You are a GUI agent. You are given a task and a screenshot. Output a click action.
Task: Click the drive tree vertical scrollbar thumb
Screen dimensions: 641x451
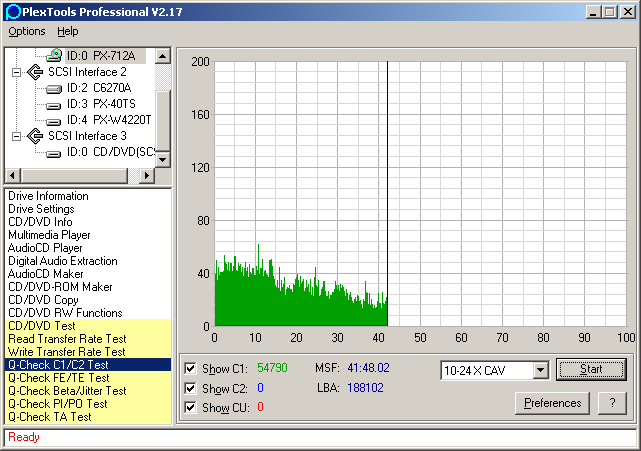pyautogui.click(x=163, y=121)
